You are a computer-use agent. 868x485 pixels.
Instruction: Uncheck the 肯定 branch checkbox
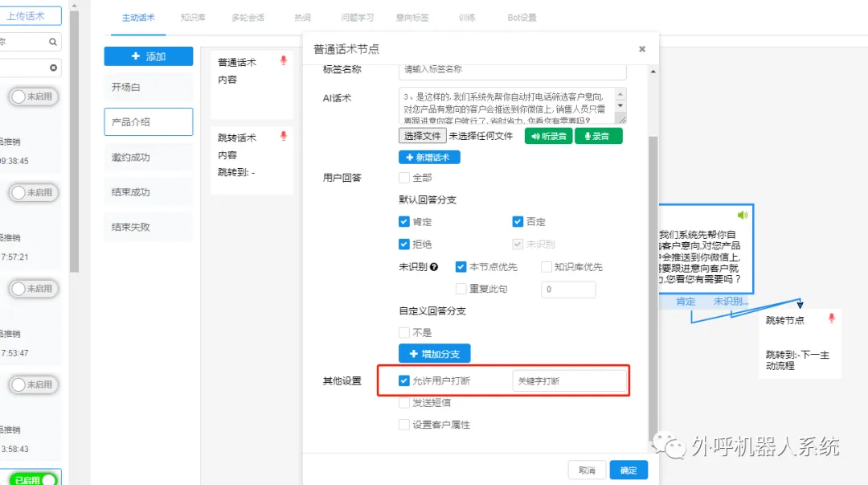pyautogui.click(x=404, y=222)
